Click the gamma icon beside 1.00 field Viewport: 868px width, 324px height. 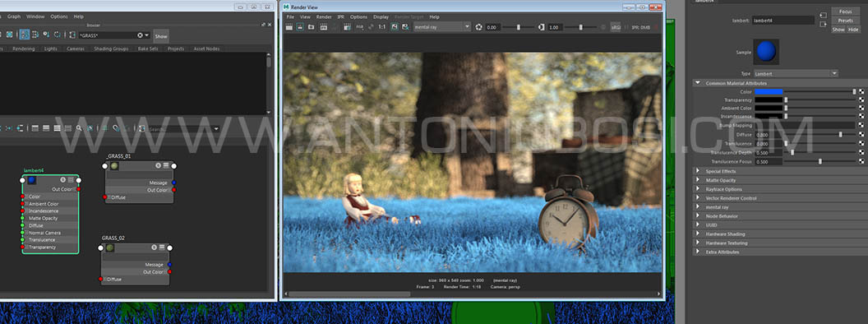[x=541, y=26]
